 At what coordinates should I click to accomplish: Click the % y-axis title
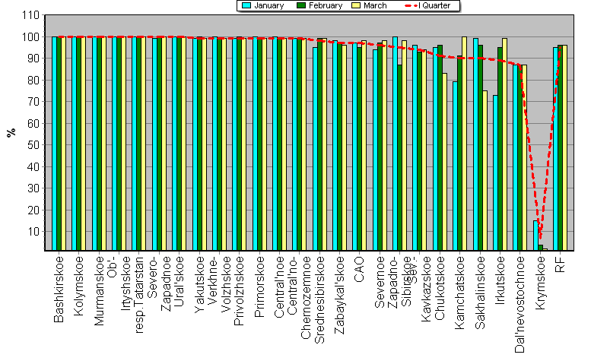click(11, 132)
